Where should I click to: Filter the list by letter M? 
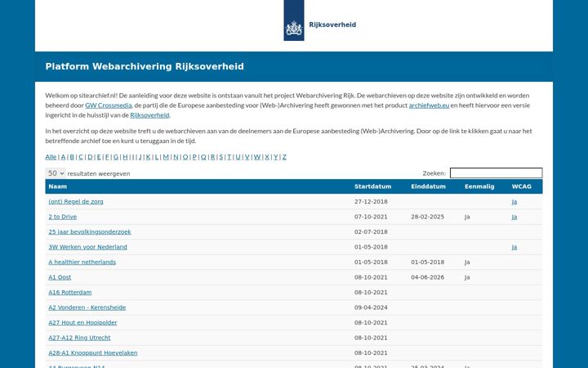tap(166, 157)
